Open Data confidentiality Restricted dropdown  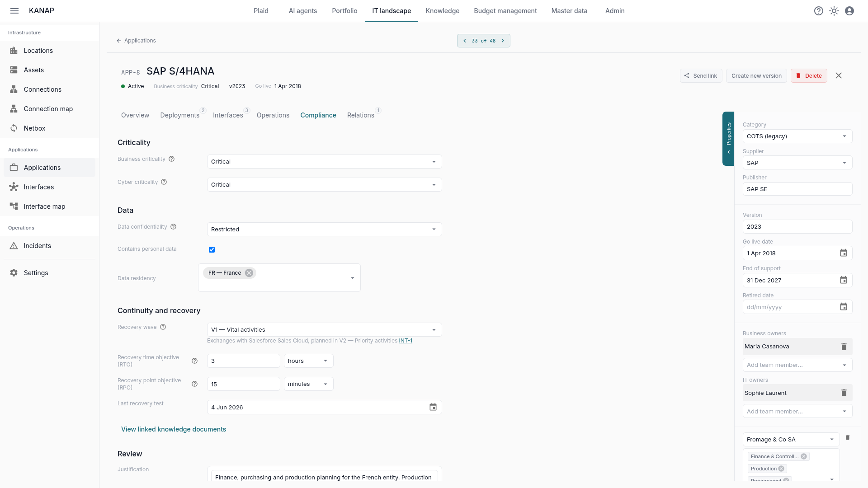point(325,230)
